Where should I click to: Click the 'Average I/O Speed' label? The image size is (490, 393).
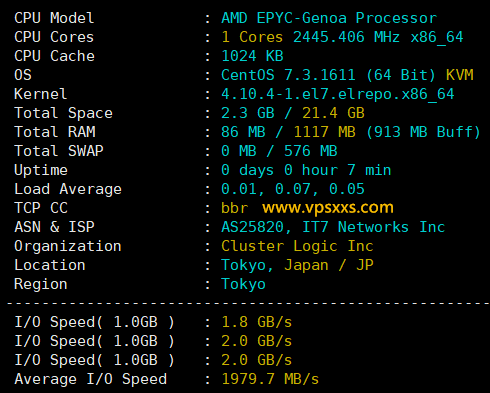tap(90, 379)
